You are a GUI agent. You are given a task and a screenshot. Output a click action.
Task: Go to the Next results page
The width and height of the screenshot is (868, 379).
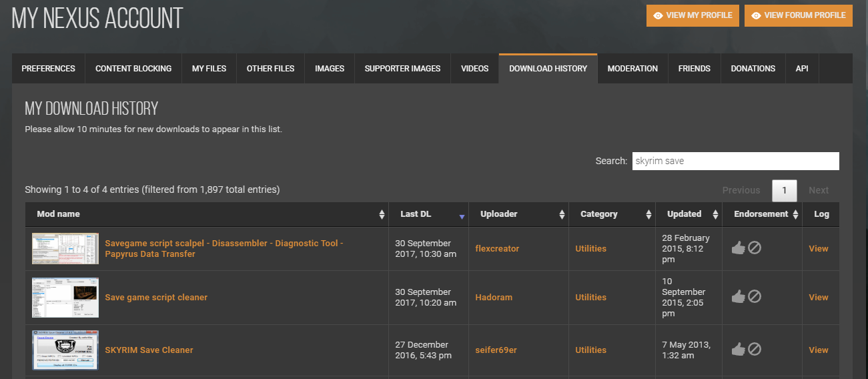pyautogui.click(x=819, y=190)
